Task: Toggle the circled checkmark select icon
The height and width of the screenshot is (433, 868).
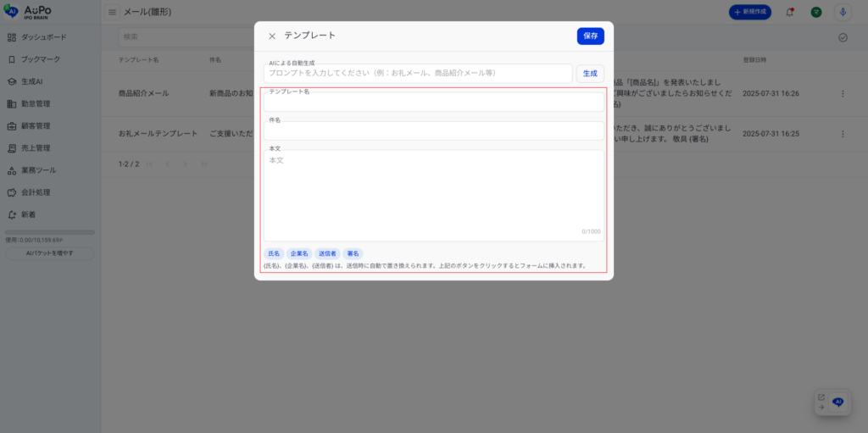Action: pos(843,37)
